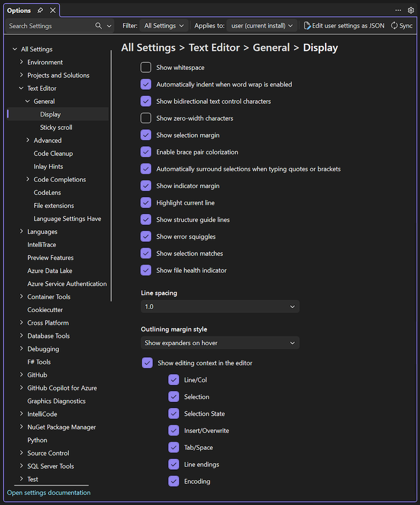Open the settings gear in the top-right corner
Viewport: 420px width, 505px height.
[411, 9]
